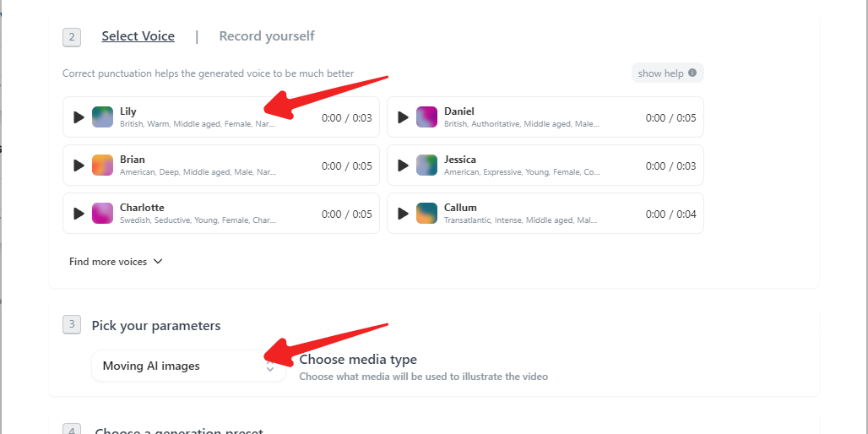Select the Callum voice name

tap(460, 208)
